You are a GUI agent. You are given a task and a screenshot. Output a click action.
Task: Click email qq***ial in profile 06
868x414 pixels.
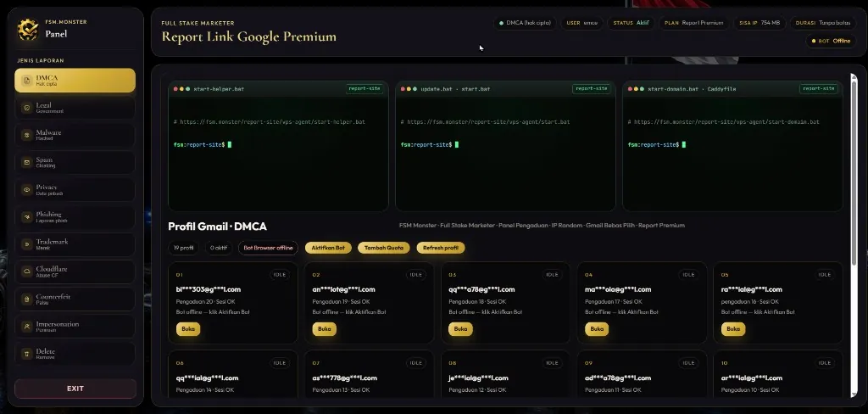207,378
